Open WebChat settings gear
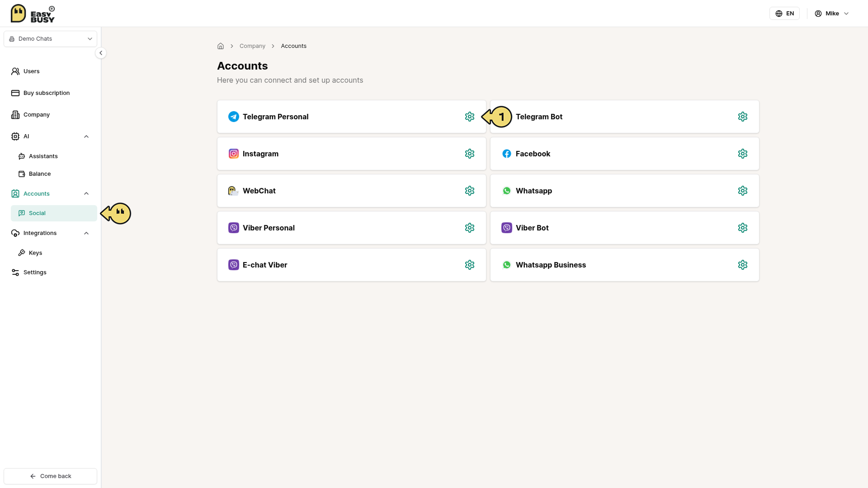Image resolution: width=868 pixels, height=488 pixels. pyautogui.click(x=470, y=191)
